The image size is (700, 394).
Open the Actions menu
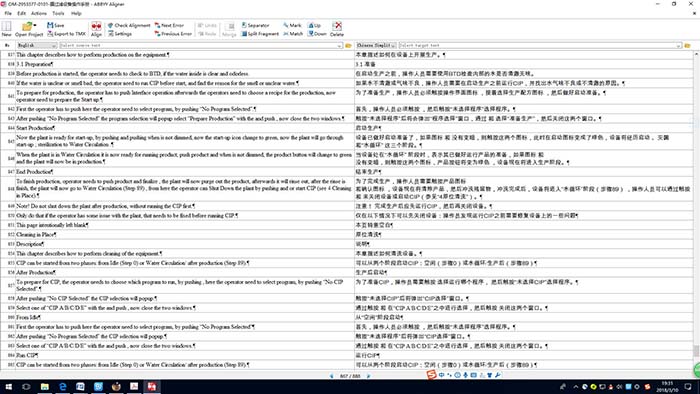click(x=39, y=13)
